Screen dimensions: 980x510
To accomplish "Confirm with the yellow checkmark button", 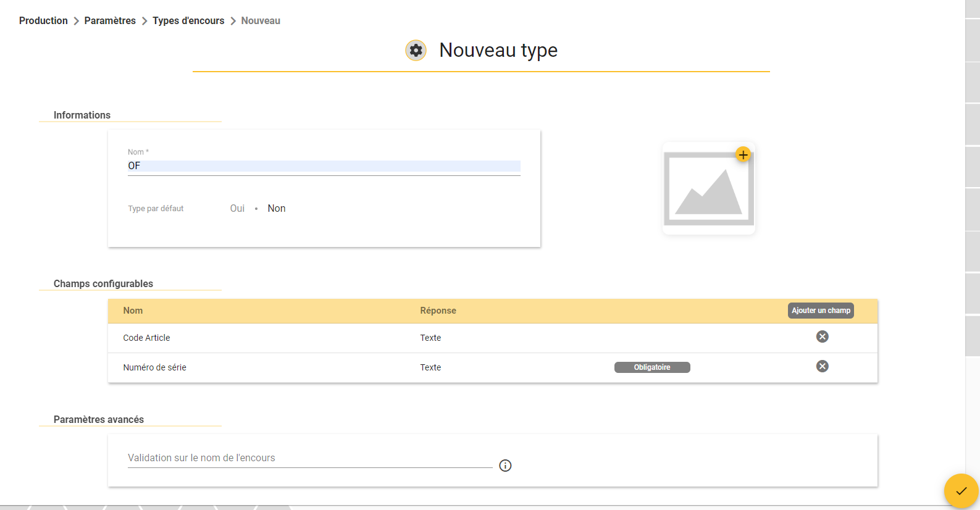I will (x=961, y=491).
